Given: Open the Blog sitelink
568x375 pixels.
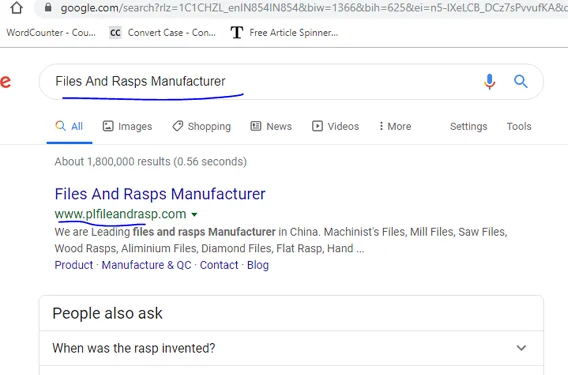Looking at the screenshot, I should [258, 265].
